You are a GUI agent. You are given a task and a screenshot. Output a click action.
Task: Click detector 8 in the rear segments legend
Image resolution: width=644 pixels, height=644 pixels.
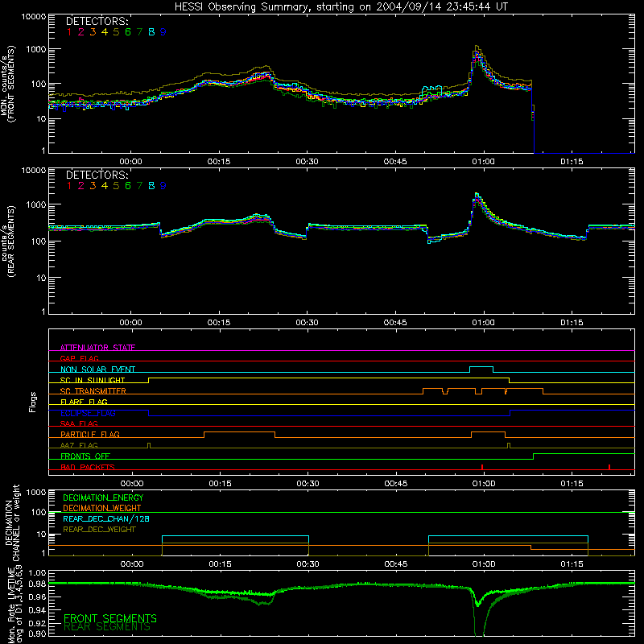[151, 186]
